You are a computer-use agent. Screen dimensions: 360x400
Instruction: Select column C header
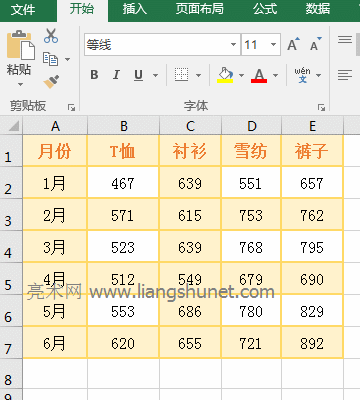pyautogui.click(x=190, y=126)
